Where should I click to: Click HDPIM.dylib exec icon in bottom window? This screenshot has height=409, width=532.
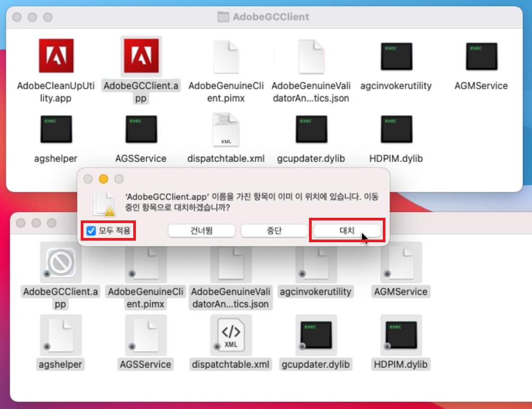(x=401, y=335)
